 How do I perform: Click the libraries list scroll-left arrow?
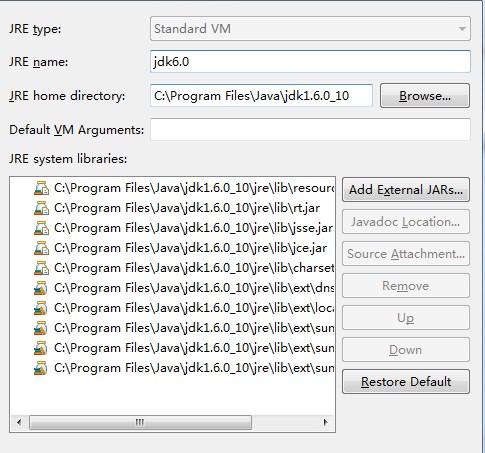[x=19, y=422]
